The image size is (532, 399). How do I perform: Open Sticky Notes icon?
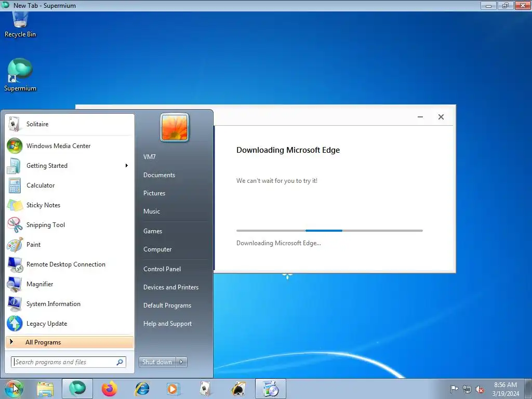(15, 205)
